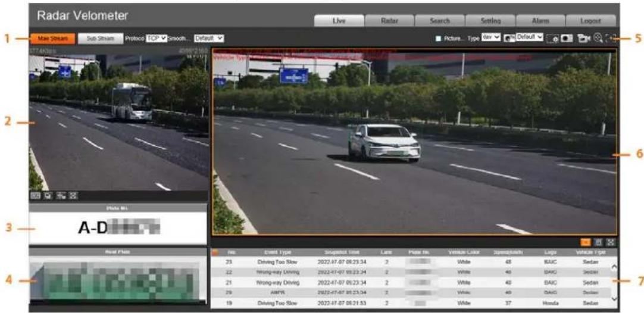Enable the Picture checkbox
Viewport: 644px width, 313px height.
pos(438,39)
